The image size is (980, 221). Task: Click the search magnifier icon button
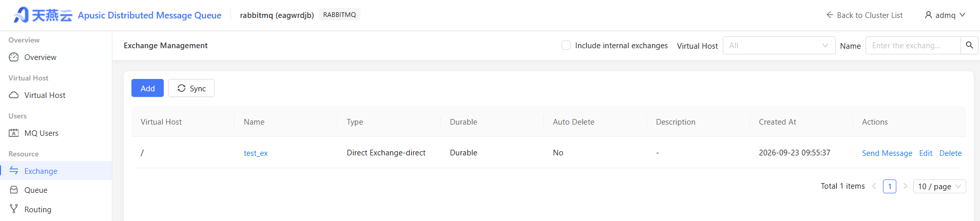(969, 45)
